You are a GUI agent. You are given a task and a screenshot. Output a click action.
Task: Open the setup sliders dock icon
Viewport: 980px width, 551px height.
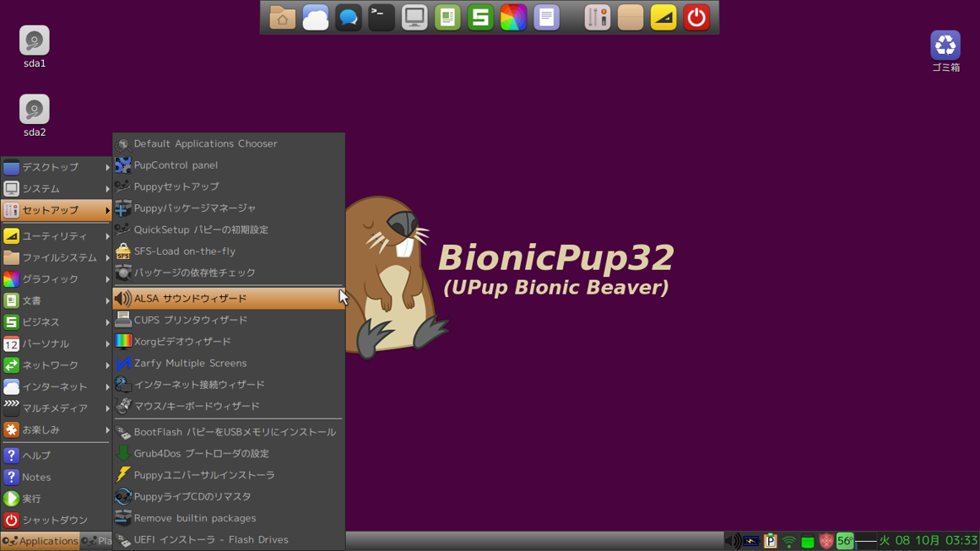coord(598,18)
